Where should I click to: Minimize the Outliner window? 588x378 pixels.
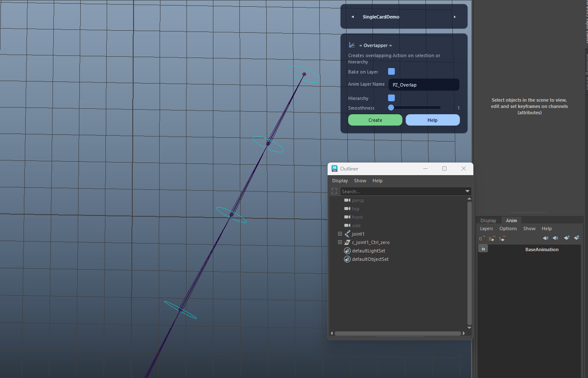(425, 168)
